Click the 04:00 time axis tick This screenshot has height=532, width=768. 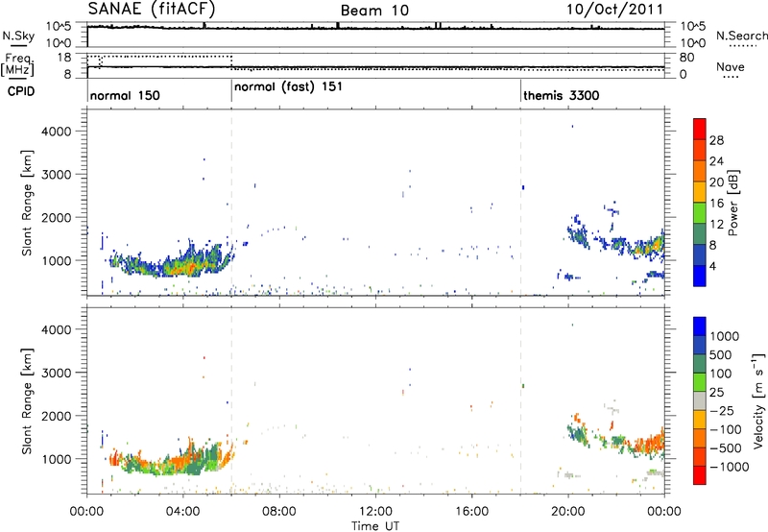pos(183,512)
